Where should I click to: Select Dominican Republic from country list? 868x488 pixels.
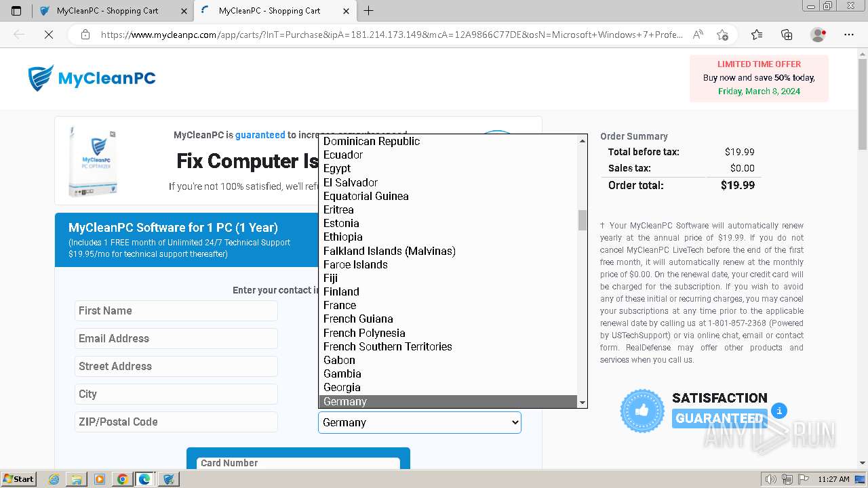coord(448,141)
